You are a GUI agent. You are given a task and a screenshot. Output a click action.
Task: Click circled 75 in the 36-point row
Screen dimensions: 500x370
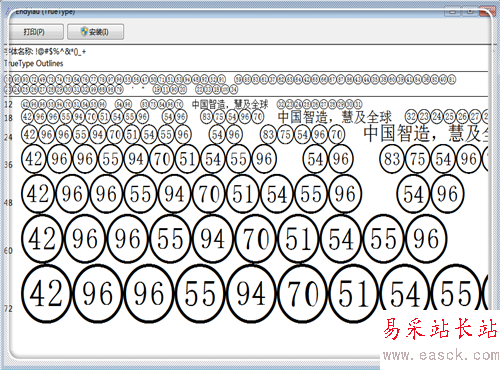click(x=418, y=159)
